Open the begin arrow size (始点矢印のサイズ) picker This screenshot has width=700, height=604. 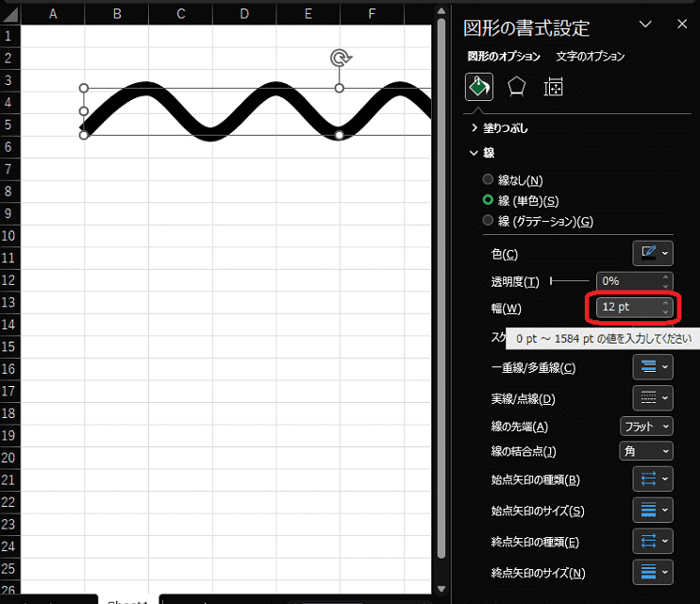point(652,511)
